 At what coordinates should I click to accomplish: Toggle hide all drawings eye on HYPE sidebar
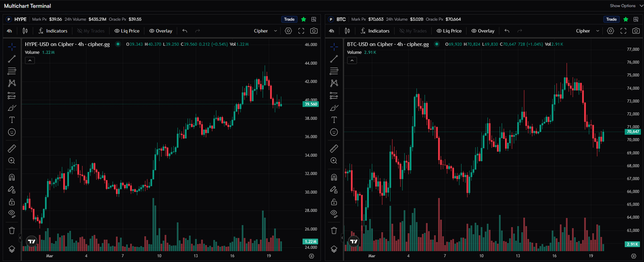12,213
